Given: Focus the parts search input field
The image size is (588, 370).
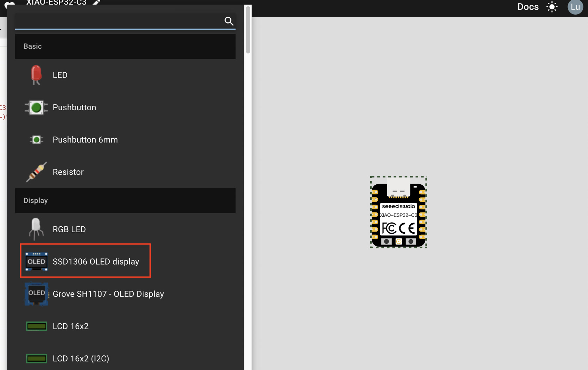Looking at the screenshot, I should [119, 21].
